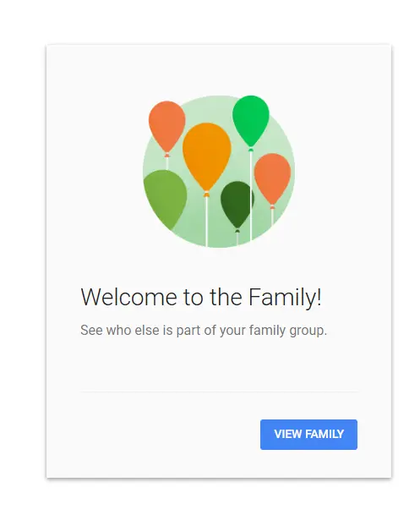Click the VIEW FAMILY button
The width and height of the screenshot is (420, 526).
click(x=308, y=434)
